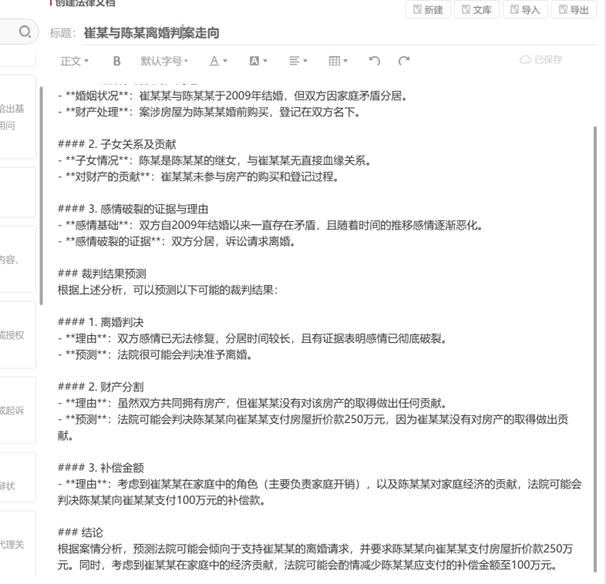Open the 文库 library button
This screenshot has height=584, width=606.
click(477, 10)
